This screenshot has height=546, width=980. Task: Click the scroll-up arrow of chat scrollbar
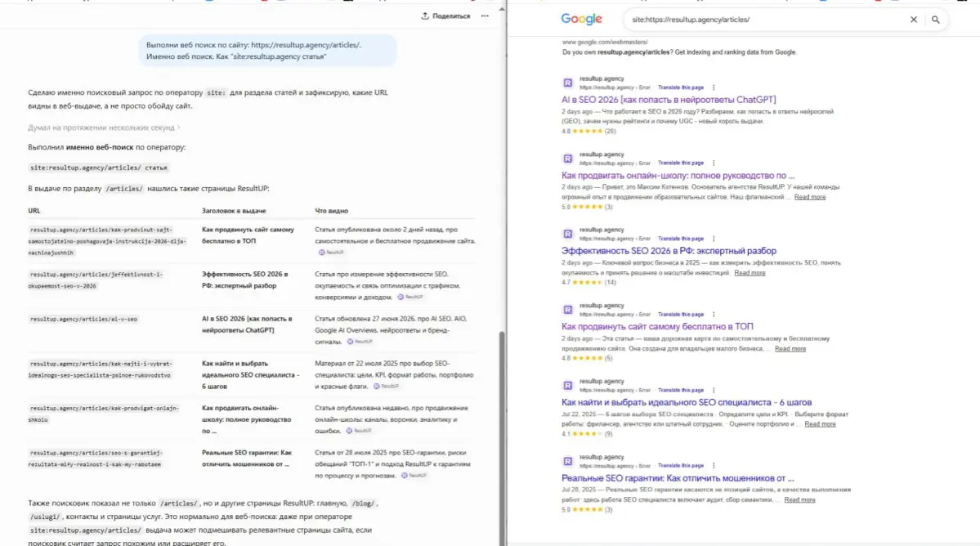[501, 10]
